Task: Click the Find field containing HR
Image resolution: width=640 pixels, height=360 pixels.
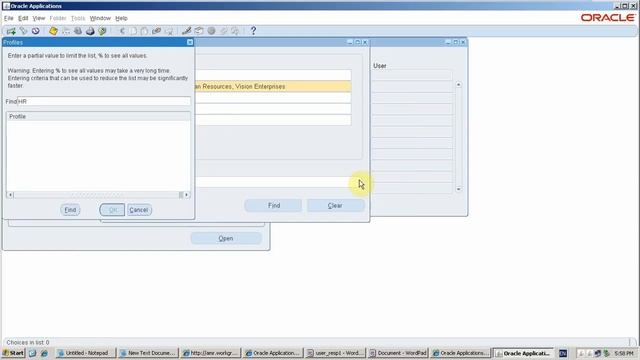Action: coord(104,101)
